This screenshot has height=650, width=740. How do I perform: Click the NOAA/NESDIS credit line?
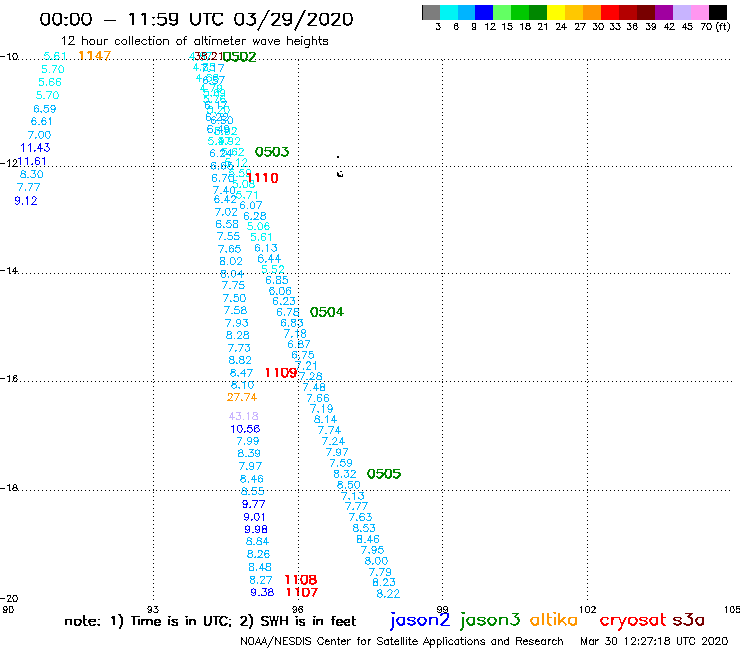click(402, 642)
